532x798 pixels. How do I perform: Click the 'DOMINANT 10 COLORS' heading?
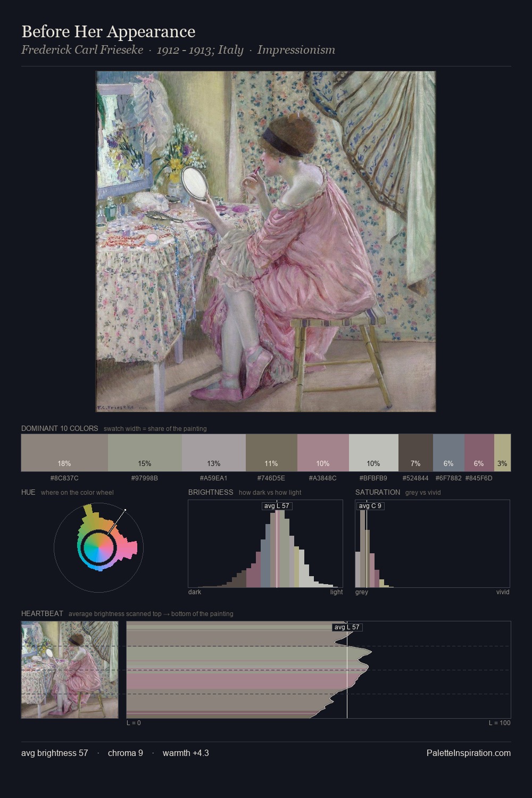[60, 428]
